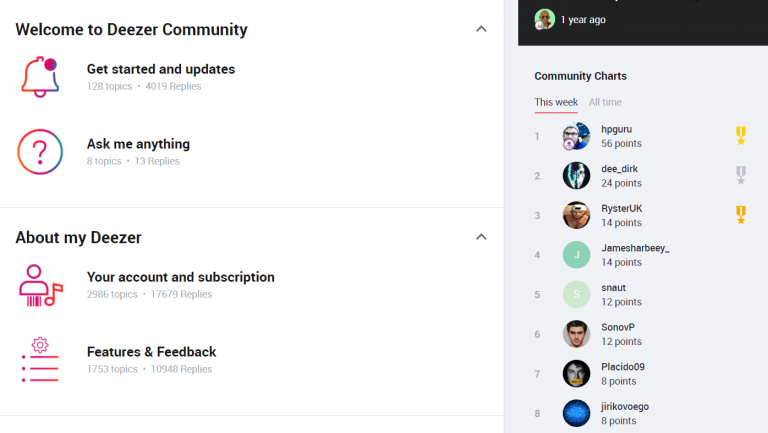Click the Jamesharbeey_ letter J avatar

576,255
